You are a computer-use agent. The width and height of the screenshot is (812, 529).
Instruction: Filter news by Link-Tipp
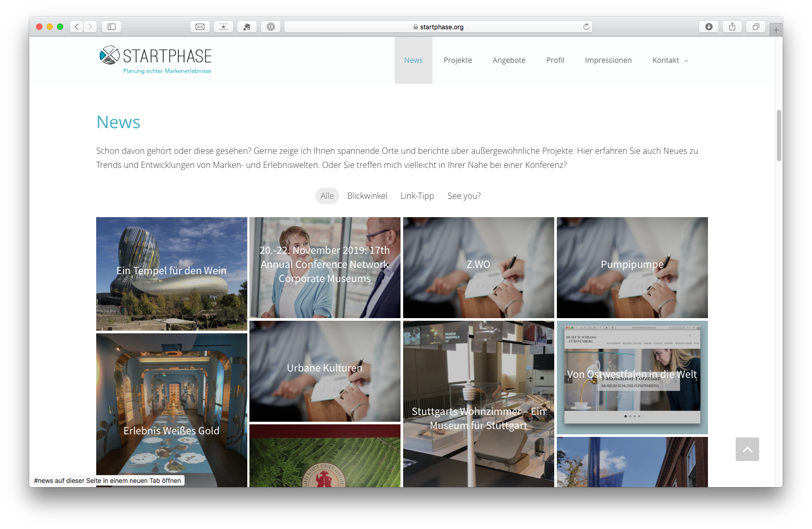(417, 196)
